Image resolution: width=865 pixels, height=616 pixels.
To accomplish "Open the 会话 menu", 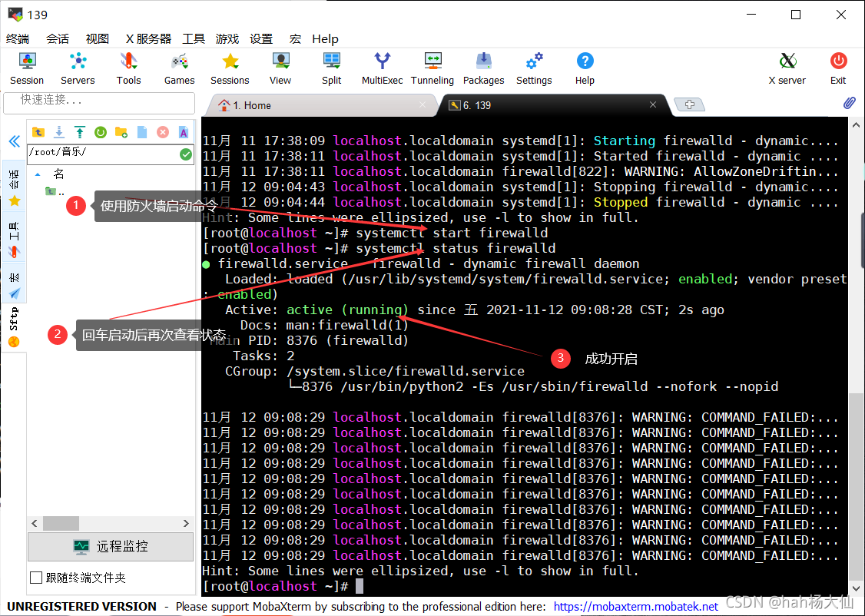I will tap(58, 38).
